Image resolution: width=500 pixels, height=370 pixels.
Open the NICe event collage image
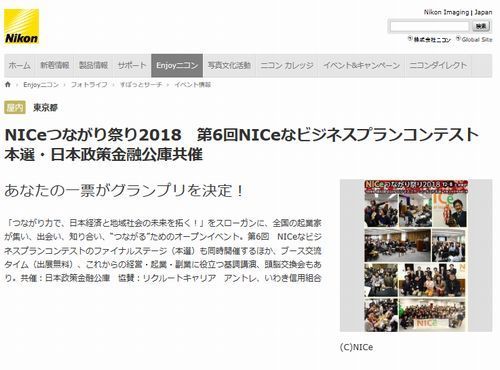coord(416,256)
